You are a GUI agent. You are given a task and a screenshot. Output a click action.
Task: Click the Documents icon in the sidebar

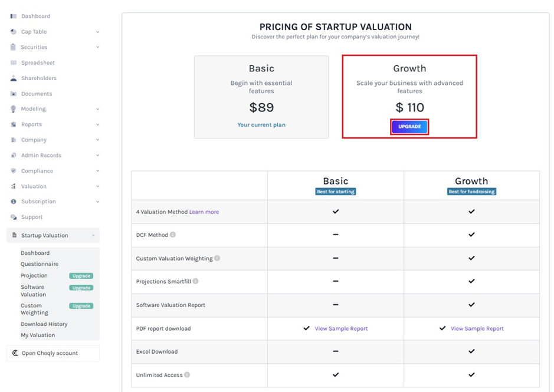[x=14, y=94]
